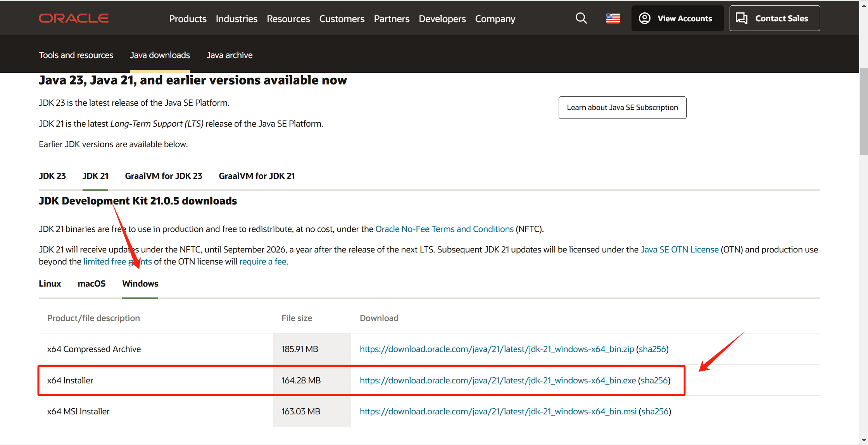Open Tools and resources tab
868x445 pixels.
pos(76,55)
